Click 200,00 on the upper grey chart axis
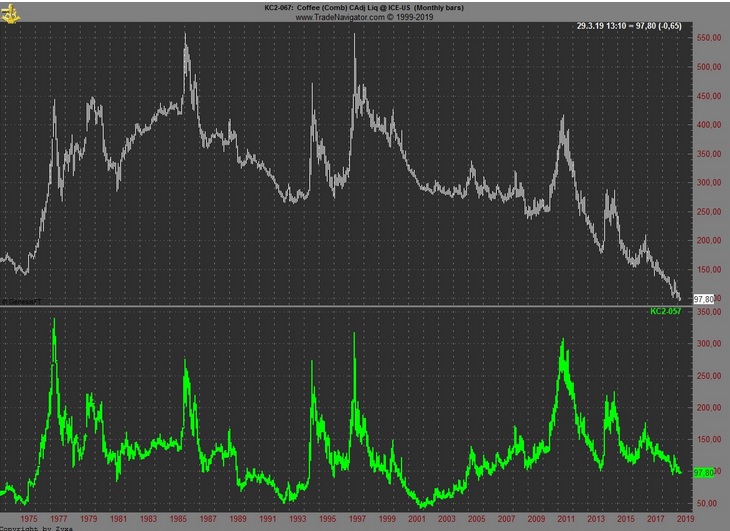730x531 pixels. 709,241
